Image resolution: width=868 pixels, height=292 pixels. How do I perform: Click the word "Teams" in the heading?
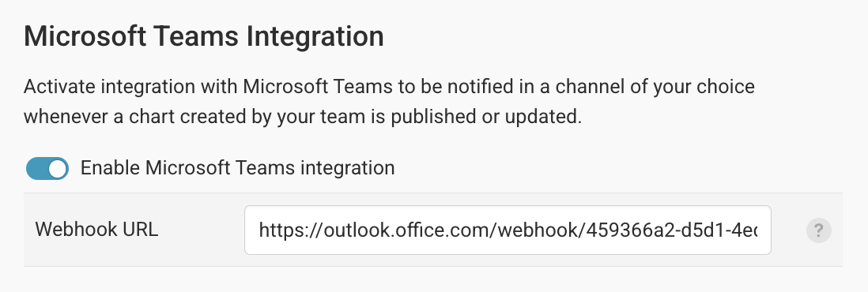coord(196,36)
